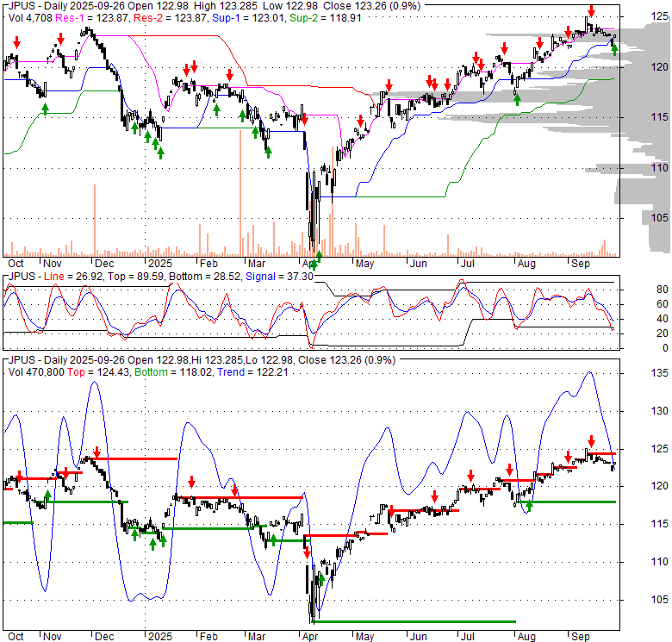672x642 pixels.
Task: Click red sell arrow above September peak, top chart
Action: point(591,10)
